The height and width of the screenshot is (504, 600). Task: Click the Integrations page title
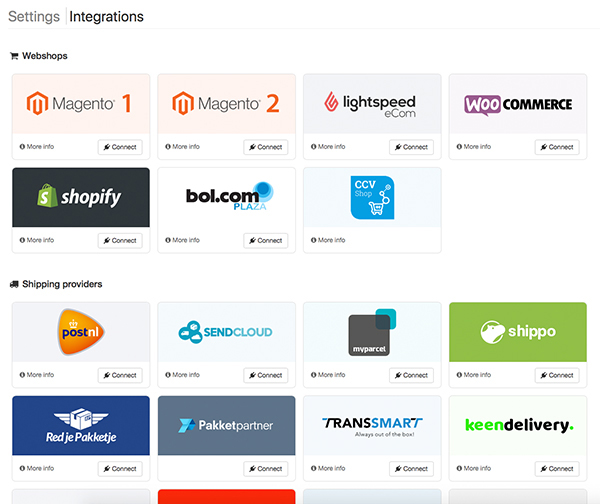tap(106, 16)
